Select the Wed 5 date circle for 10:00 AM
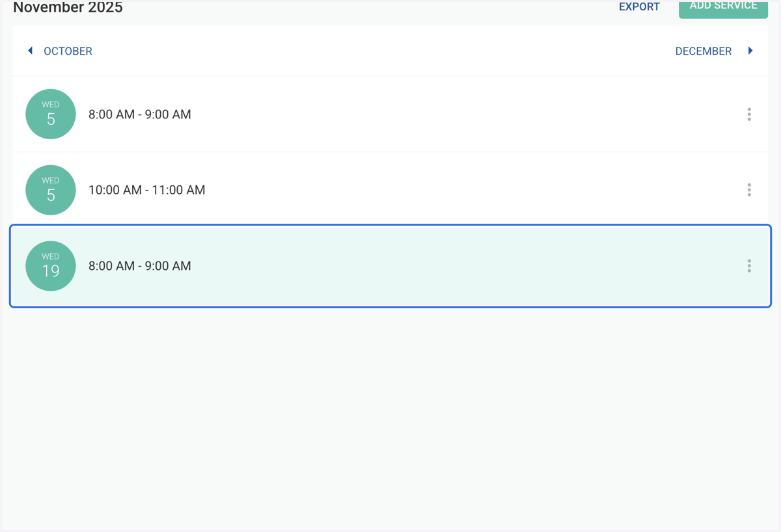The height and width of the screenshot is (532, 781). (51, 190)
